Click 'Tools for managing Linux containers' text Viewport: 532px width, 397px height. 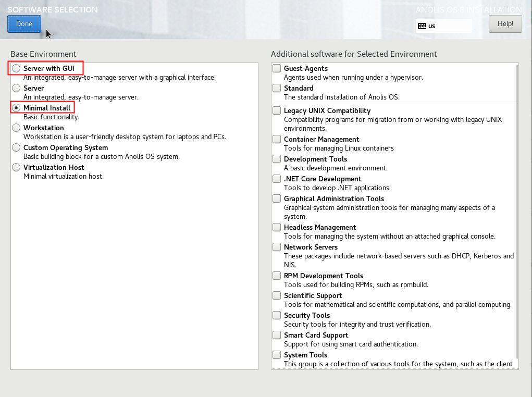(x=339, y=148)
